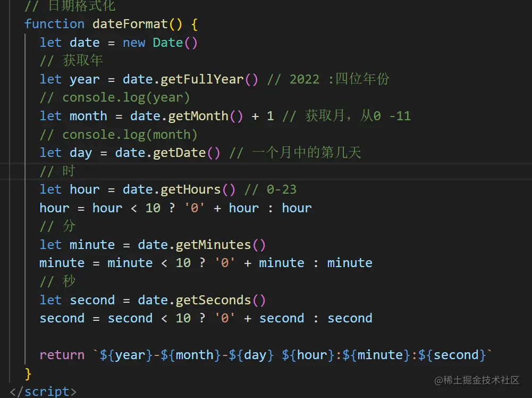The width and height of the screenshot is (532, 398).
Task: Click the comment '// console.log(year)'
Action: pyautogui.click(x=115, y=98)
